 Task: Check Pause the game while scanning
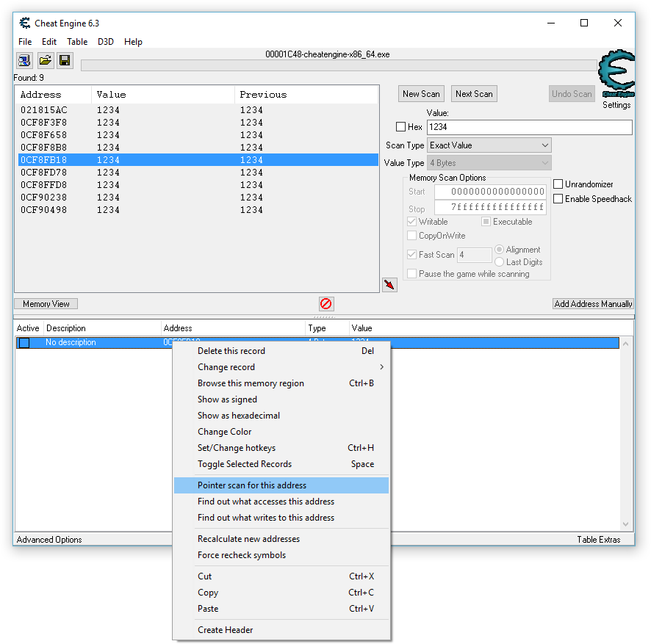412,273
